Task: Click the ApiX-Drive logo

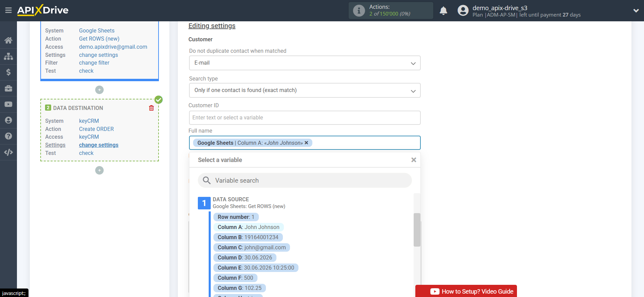Action: pyautogui.click(x=43, y=10)
